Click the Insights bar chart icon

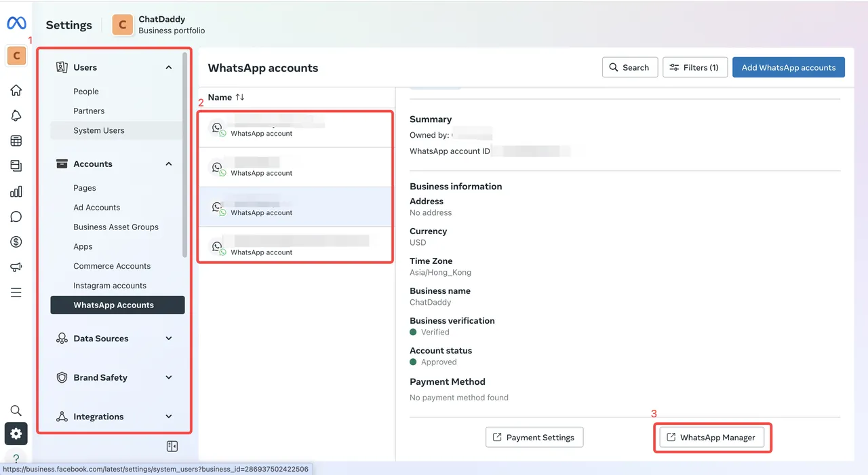click(x=16, y=191)
